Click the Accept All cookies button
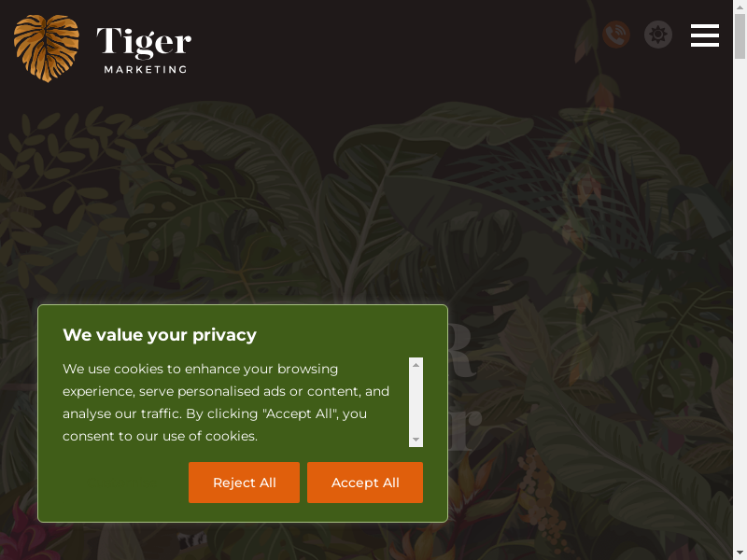Viewport: 747px width, 560px height. click(x=365, y=483)
